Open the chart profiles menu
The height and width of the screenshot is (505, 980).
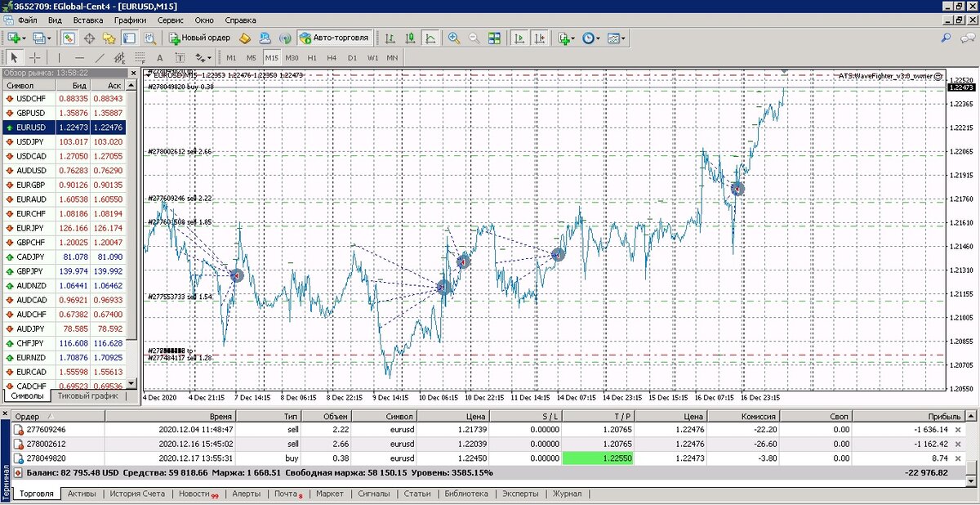(42, 38)
